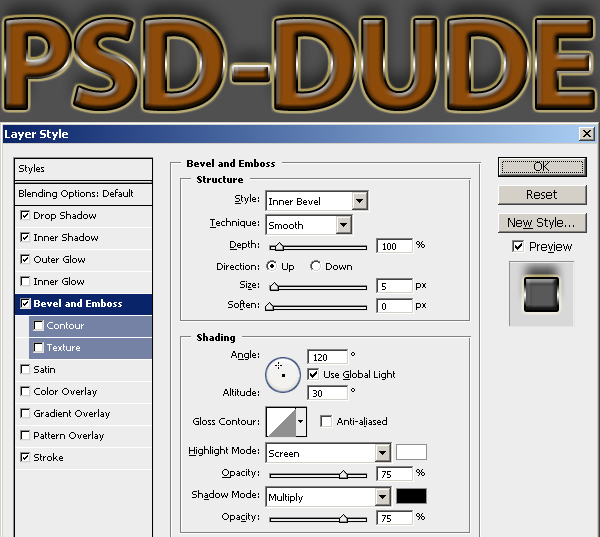Click the Gloss Contour thumbnail
Viewport: 600px width, 537px height.
coord(281,422)
